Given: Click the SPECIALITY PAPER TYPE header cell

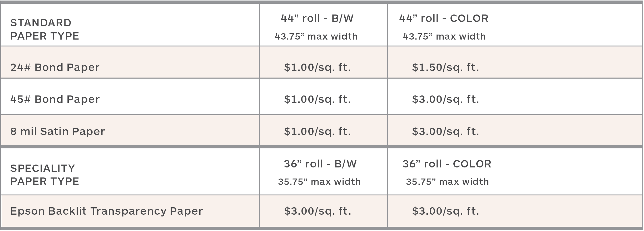Looking at the screenshot, I should [45, 175].
